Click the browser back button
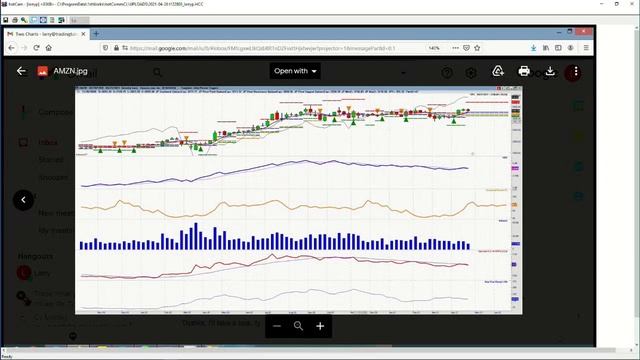 click(x=11, y=48)
